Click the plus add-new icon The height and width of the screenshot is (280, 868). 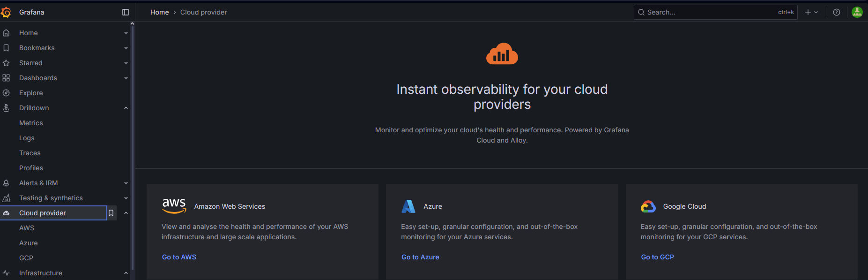click(x=808, y=12)
